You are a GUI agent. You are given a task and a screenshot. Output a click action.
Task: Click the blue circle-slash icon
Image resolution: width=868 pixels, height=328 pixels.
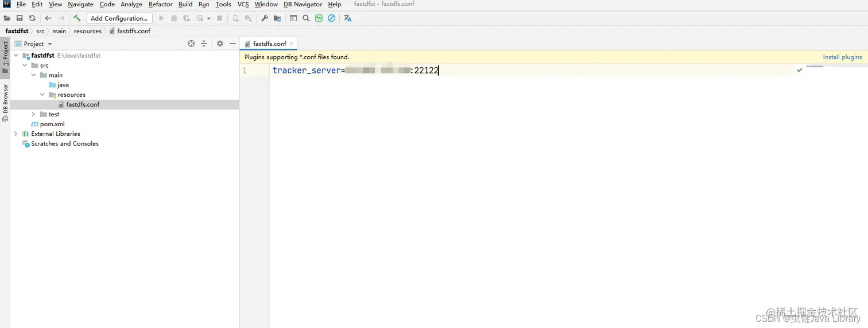(x=331, y=18)
